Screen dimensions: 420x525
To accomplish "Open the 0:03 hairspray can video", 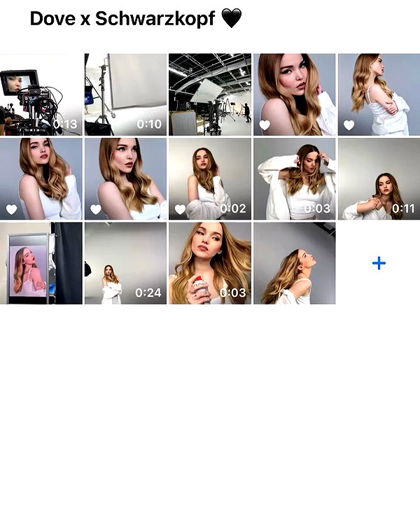I will [x=210, y=263].
